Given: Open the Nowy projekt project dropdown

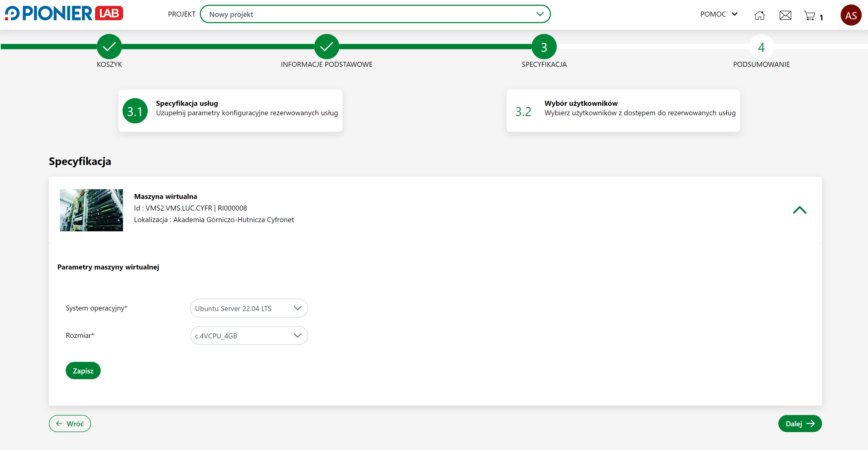Looking at the screenshot, I should pos(375,14).
